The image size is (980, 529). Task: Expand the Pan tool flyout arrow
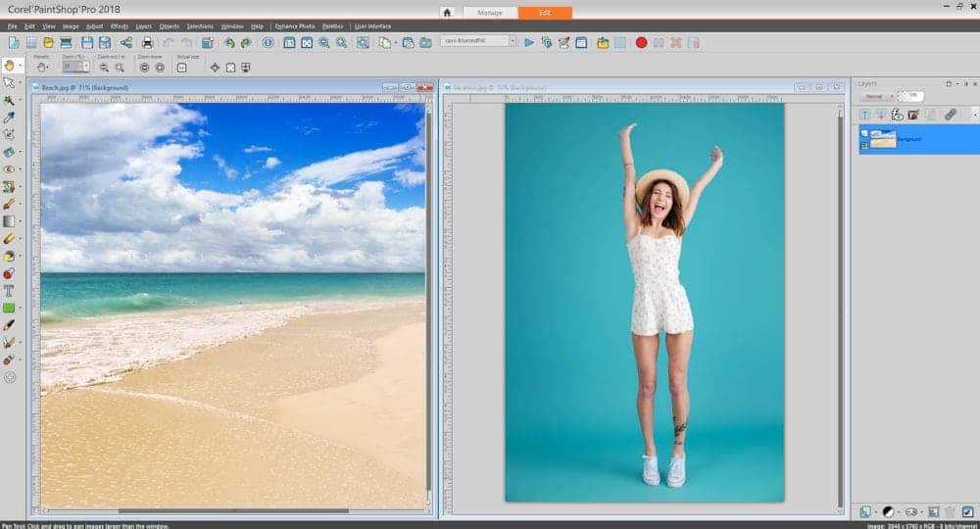pos(22,67)
